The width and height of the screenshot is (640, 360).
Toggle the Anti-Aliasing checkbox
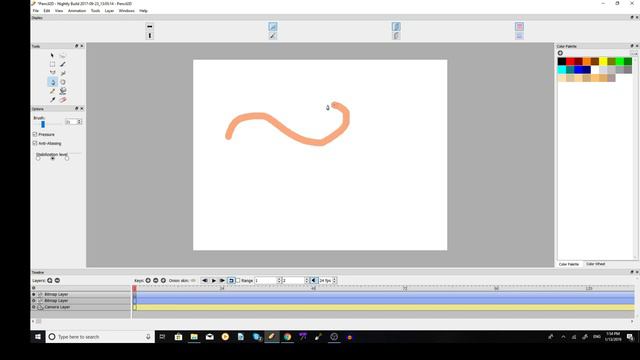click(35, 143)
